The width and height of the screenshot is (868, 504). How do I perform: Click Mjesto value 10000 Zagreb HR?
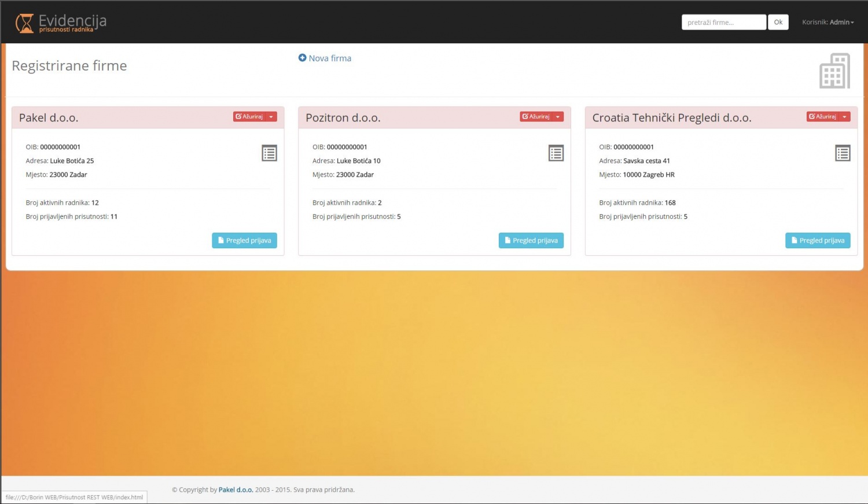pyautogui.click(x=649, y=175)
